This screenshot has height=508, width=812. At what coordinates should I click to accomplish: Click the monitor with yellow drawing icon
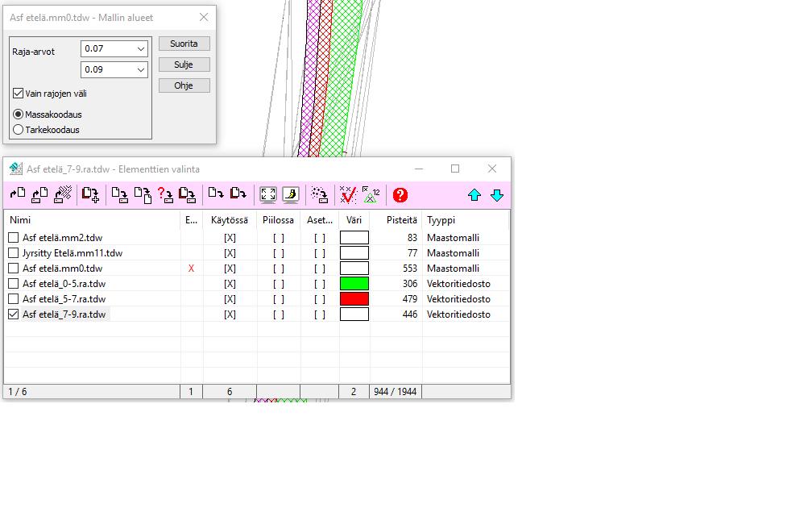[x=291, y=195]
